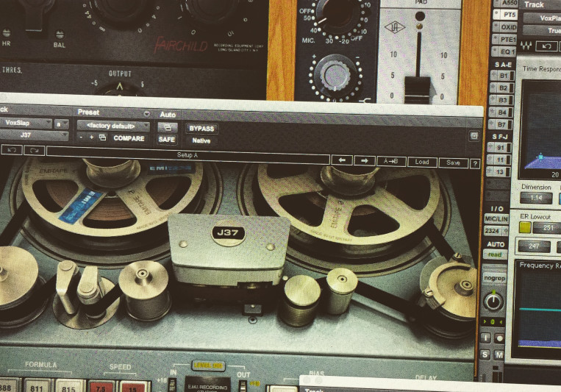
Task: Click Undo arrow in TrueVerb window
Action: tap(546, 46)
